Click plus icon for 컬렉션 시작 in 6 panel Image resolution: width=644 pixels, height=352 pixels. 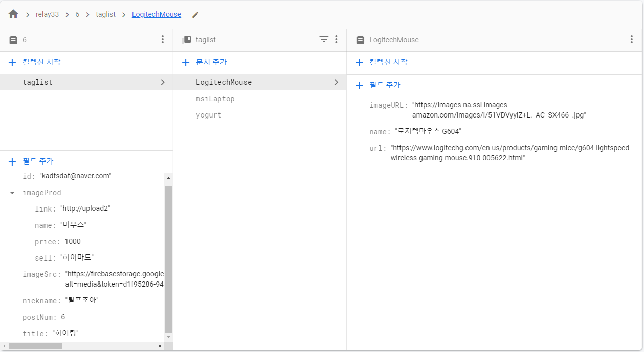(13, 62)
